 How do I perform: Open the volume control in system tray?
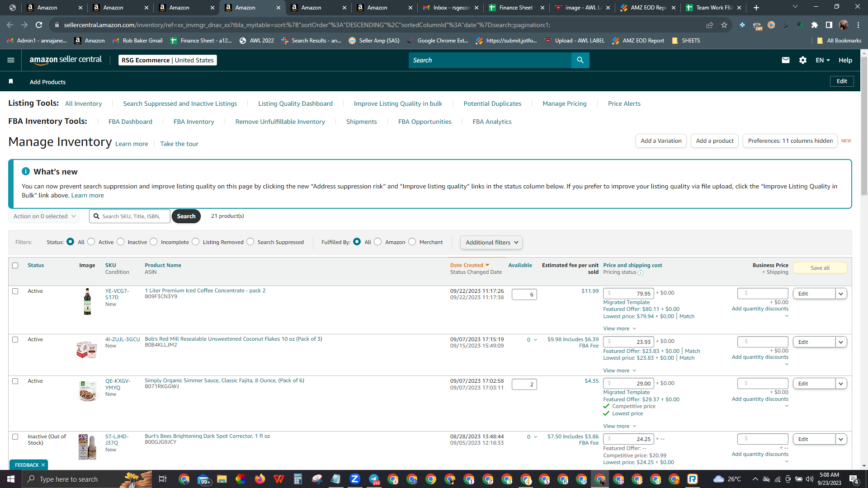click(809, 479)
